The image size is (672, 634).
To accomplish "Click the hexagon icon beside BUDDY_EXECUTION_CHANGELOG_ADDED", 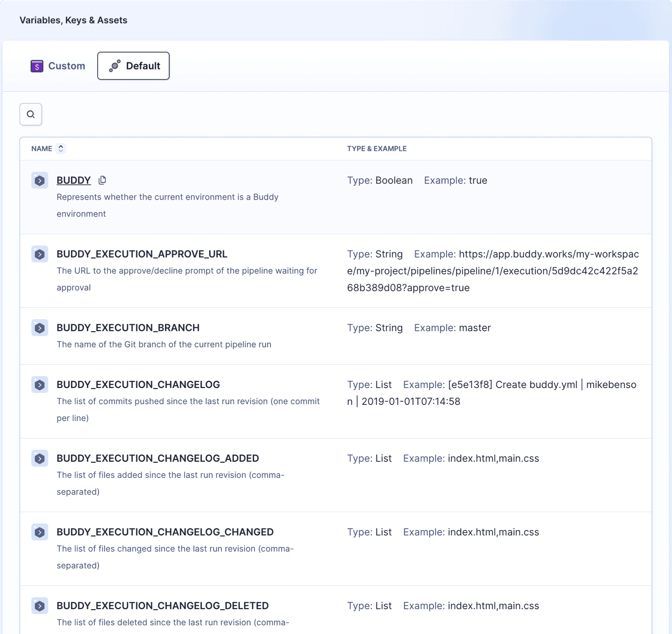I will (40, 458).
